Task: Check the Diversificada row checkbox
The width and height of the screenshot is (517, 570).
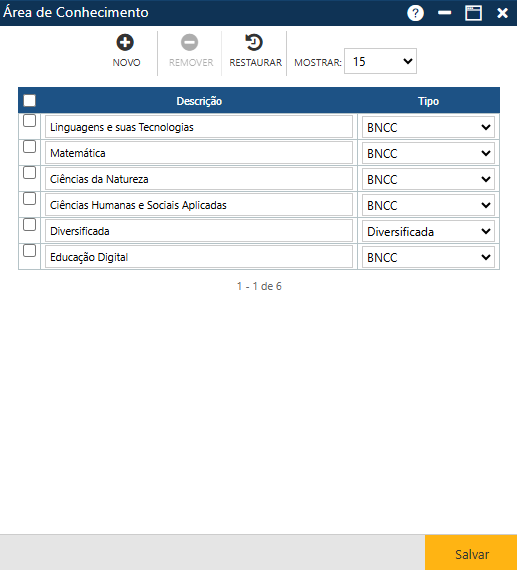Action: pyautogui.click(x=29, y=225)
